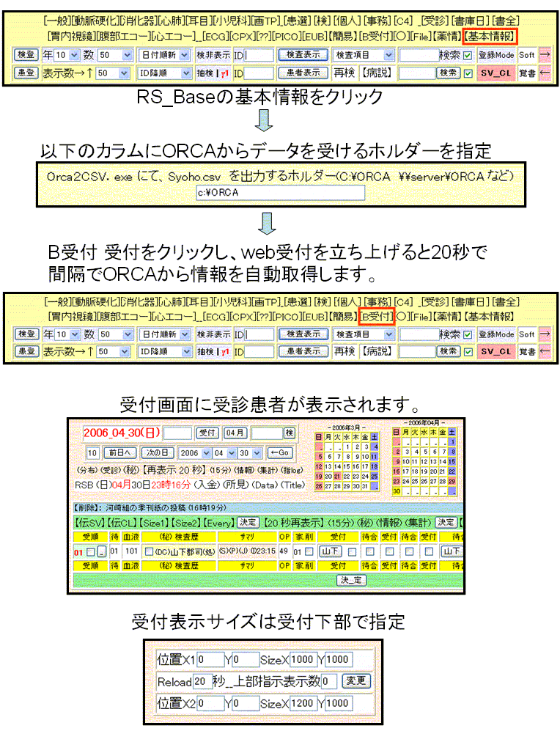Toggle checkbox next to 登録Mode in lower toolbar
This screenshot has width=560, height=731.
pos(468,334)
